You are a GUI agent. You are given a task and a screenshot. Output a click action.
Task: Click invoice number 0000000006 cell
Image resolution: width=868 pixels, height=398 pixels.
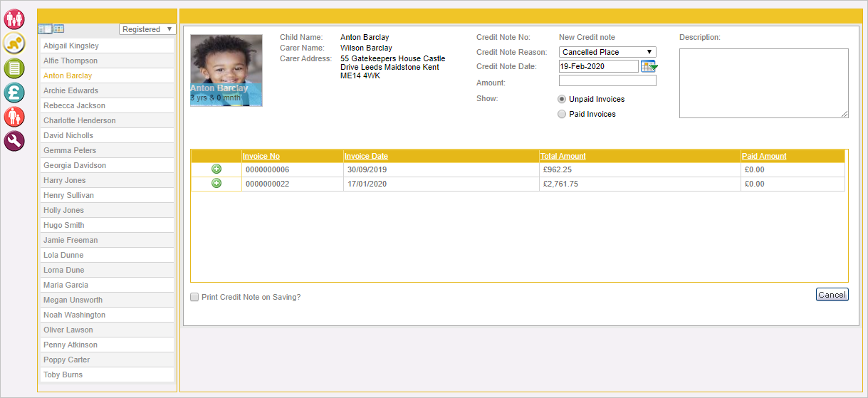[292, 169]
